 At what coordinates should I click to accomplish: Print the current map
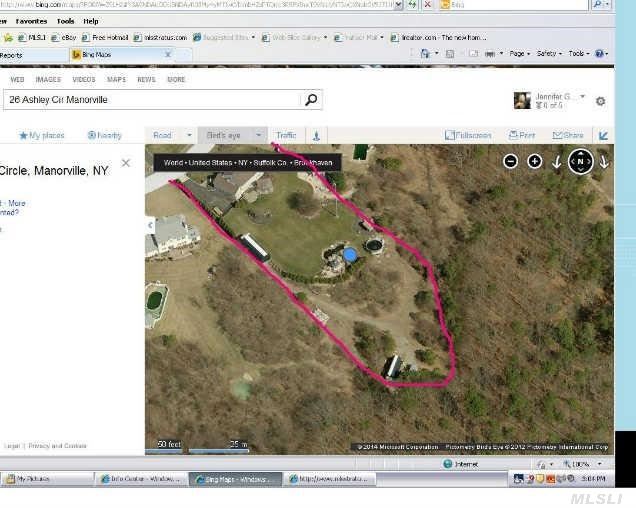[522, 135]
